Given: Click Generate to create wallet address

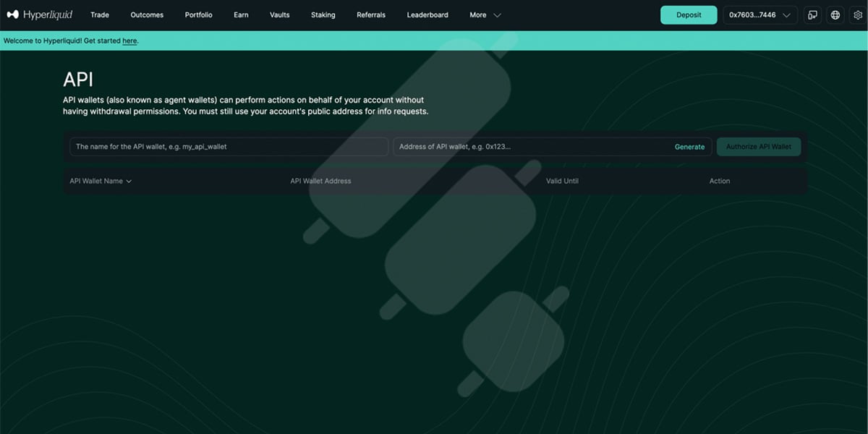Looking at the screenshot, I should pyautogui.click(x=689, y=147).
